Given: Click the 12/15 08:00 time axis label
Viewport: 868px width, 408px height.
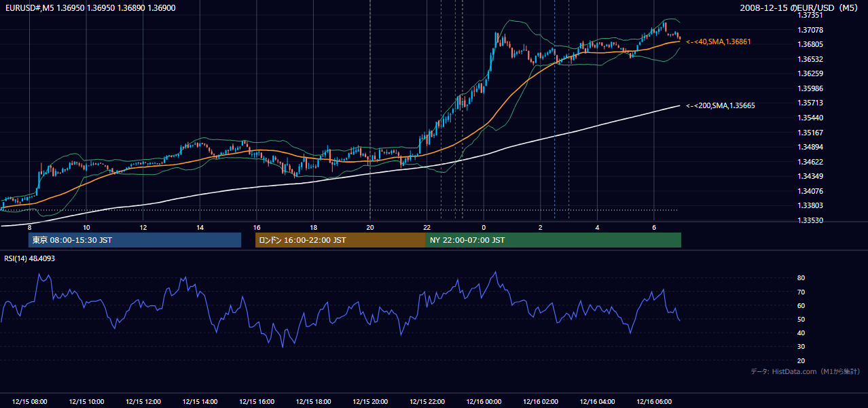Looking at the screenshot, I should pyautogui.click(x=30, y=402).
